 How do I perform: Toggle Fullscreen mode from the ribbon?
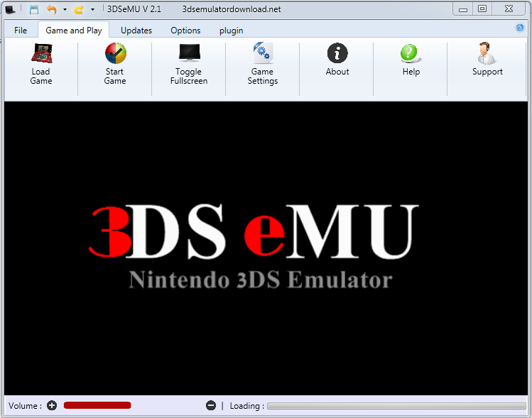pyautogui.click(x=190, y=53)
